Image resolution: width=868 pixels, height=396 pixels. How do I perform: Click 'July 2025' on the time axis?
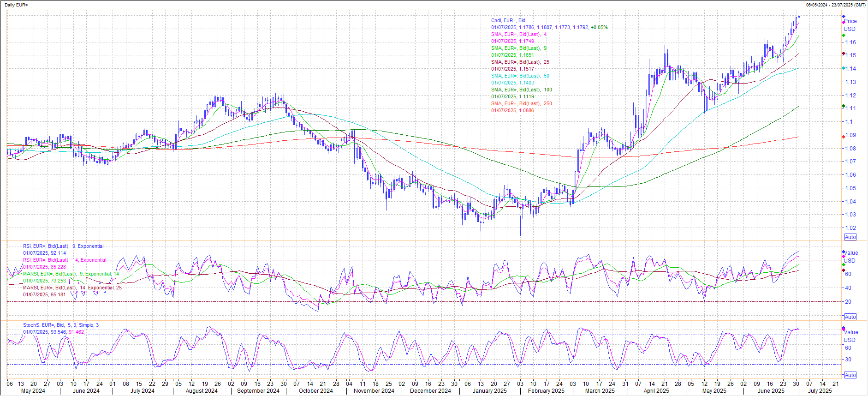[x=820, y=391]
